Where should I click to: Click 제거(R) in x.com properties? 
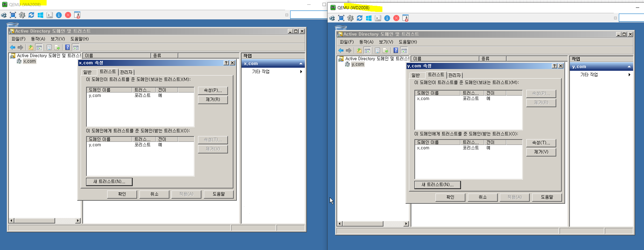213,100
